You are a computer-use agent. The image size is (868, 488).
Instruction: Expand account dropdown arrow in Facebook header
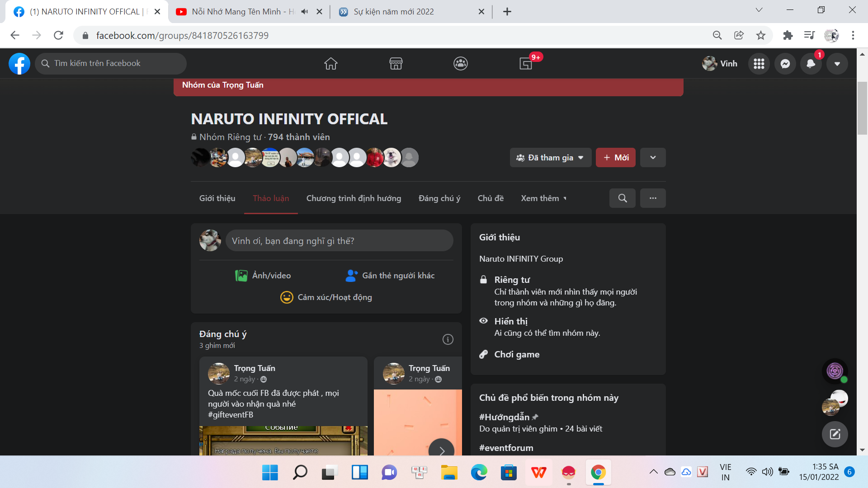837,64
